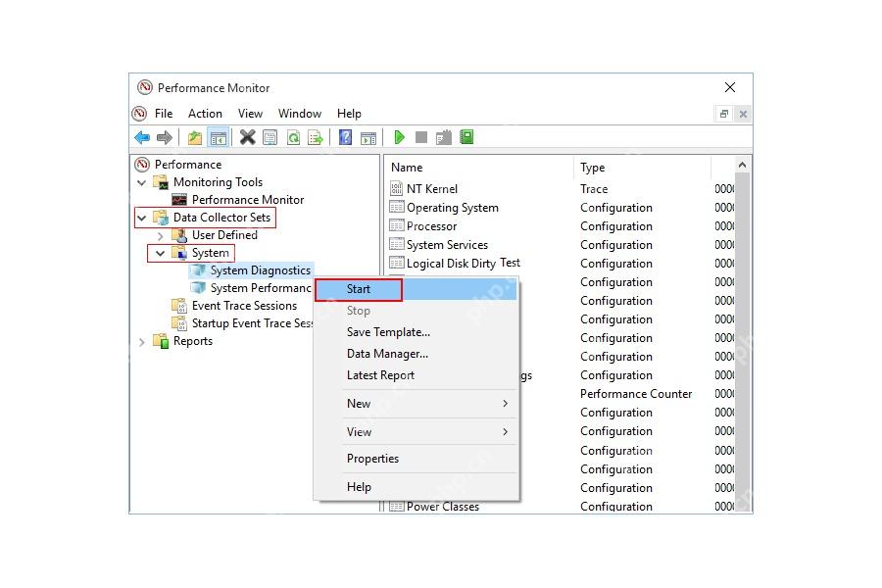Click the blue question mark Help icon
882x588 pixels.
pyautogui.click(x=345, y=137)
